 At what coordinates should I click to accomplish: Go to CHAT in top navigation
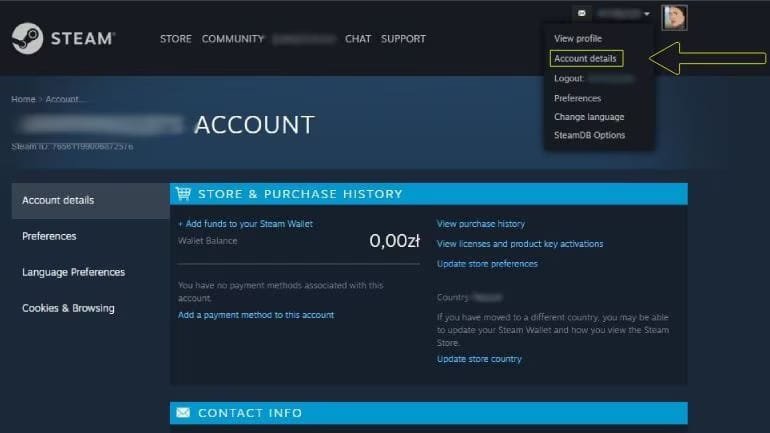pyautogui.click(x=357, y=39)
